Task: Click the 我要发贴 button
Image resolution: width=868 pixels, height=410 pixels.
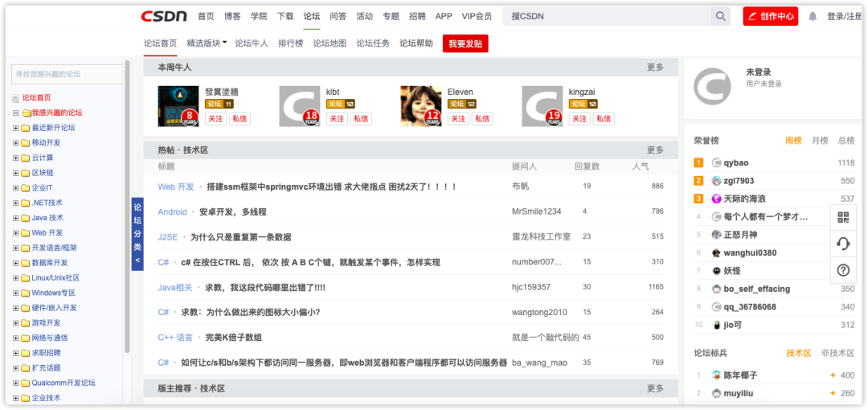Action: 465,43
